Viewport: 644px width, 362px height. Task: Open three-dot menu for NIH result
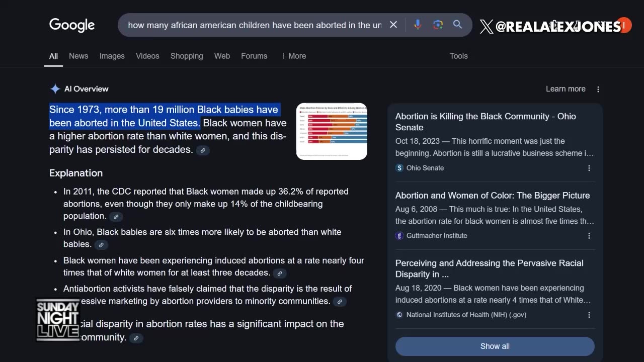click(x=589, y=315)
